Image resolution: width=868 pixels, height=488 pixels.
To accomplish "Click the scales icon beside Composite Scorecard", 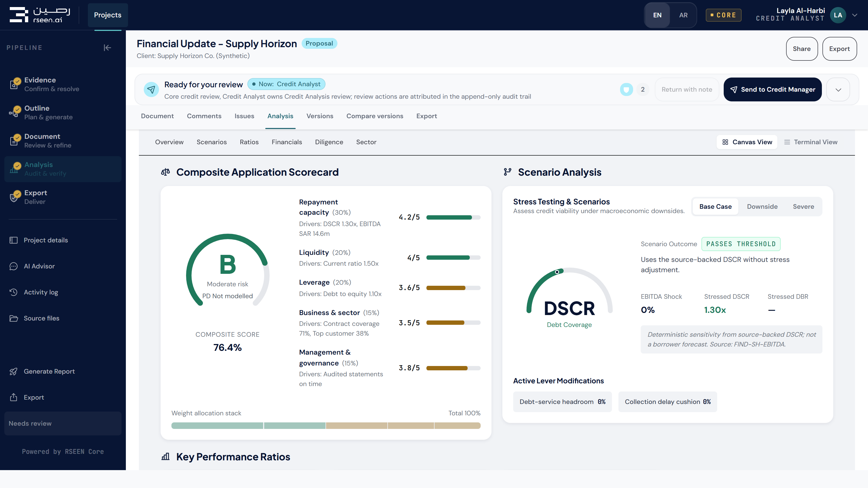I will (x=165, y=172).
